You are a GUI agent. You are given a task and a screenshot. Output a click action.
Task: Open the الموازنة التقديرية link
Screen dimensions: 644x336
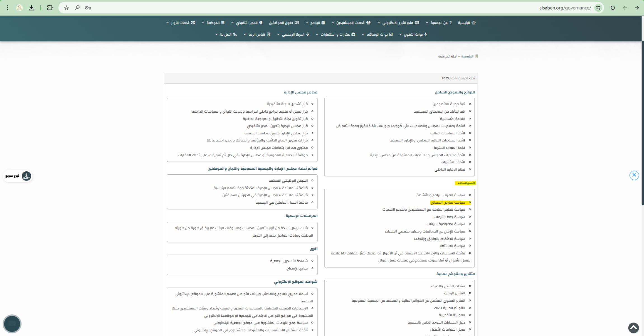(x=452, y=315)
